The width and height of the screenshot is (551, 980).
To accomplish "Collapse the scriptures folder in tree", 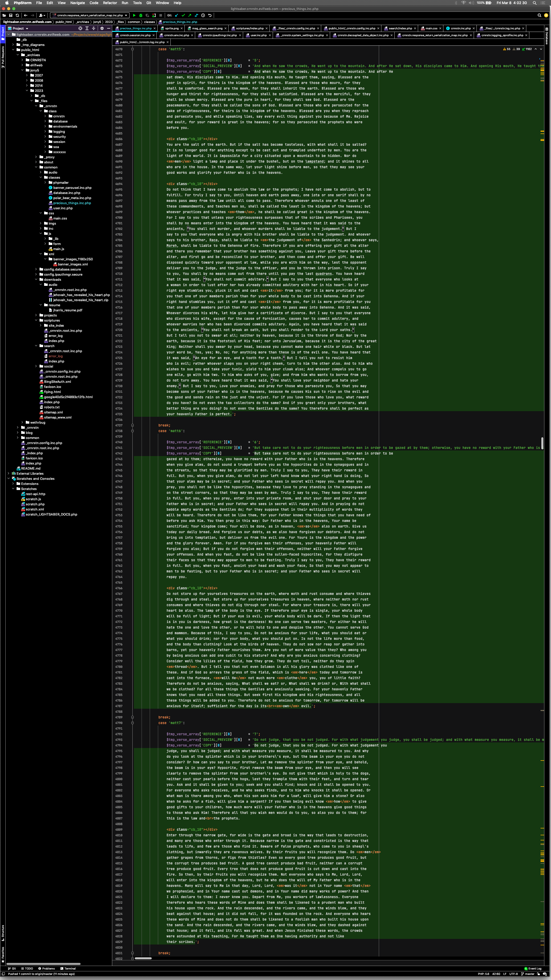I will pyautogui.click(x=36, y=320).
